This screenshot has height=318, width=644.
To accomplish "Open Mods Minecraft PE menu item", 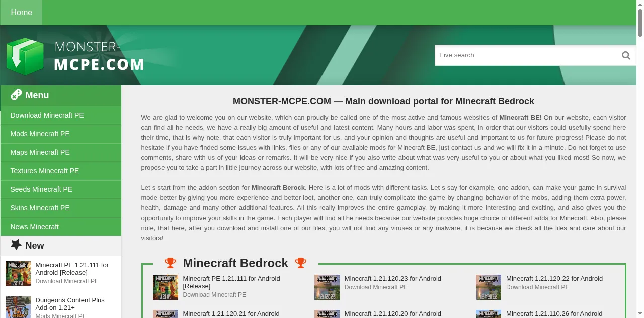I will (61, 134).
